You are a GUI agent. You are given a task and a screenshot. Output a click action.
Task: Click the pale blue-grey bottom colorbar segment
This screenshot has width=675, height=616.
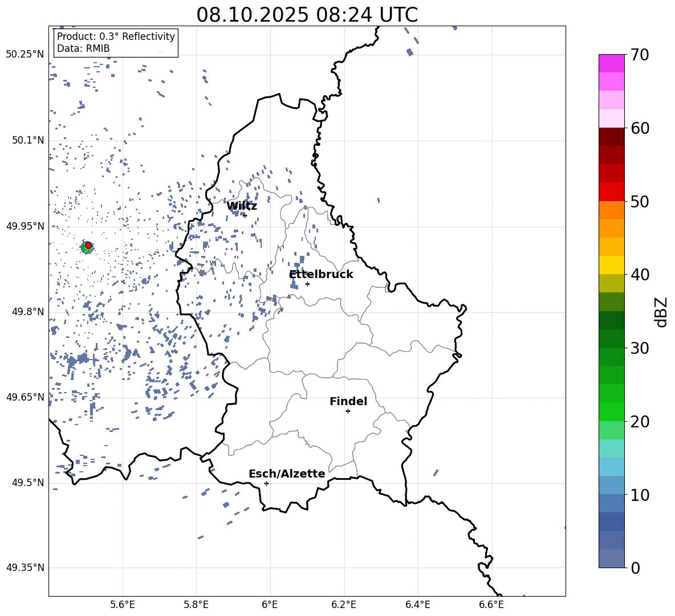tap(611, 558)
